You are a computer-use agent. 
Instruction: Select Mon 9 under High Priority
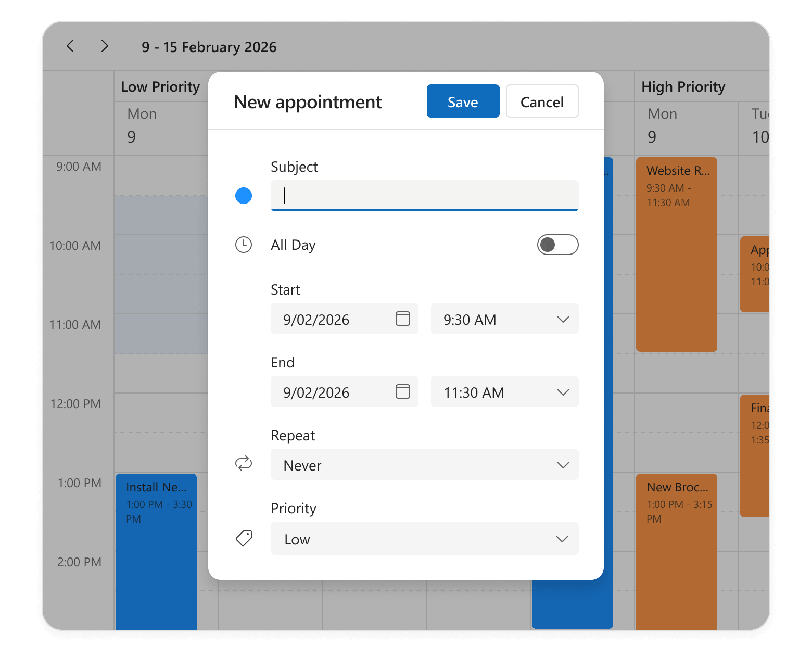point(687,128)
